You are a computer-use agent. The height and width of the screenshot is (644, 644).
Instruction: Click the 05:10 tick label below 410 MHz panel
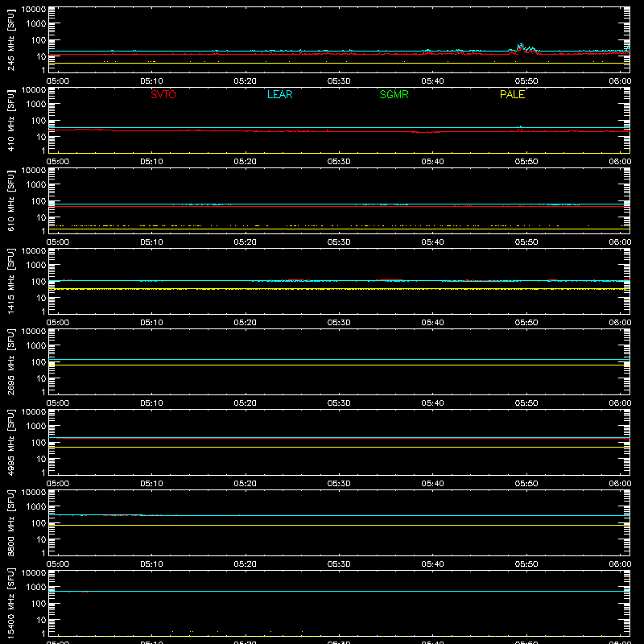151,162
